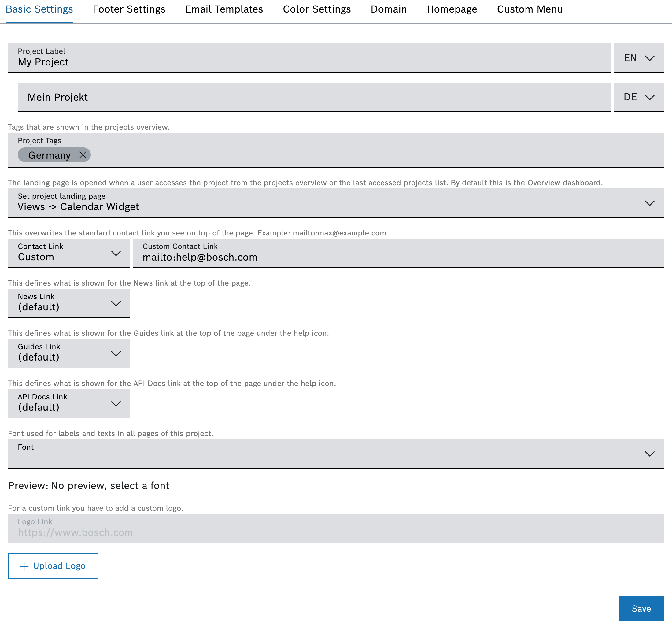Expand the Guides Link dropdown
This screenshot has height=630, width=672.
[x=69, y=353]
